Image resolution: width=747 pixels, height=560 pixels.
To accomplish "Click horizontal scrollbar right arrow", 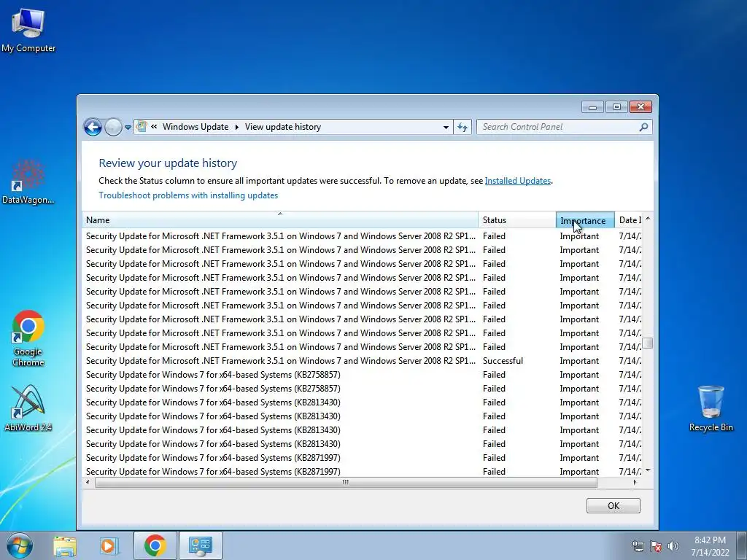I will pyautogui.click(x=635, y=482).
